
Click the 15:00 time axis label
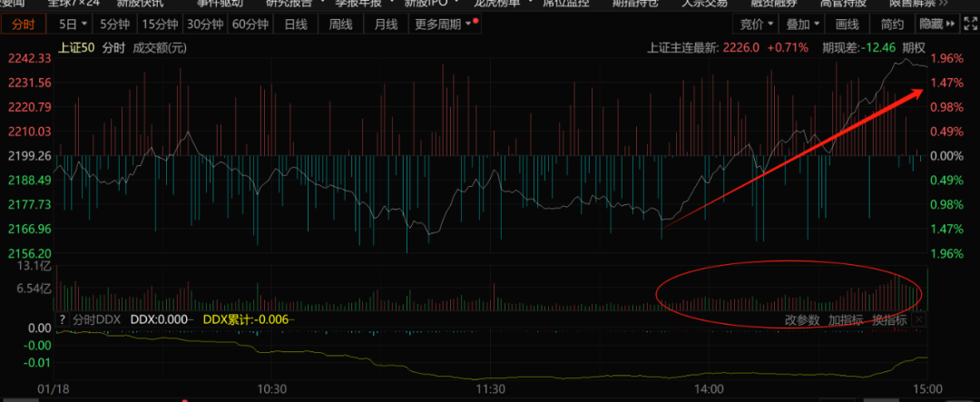[x=927, y=389]
